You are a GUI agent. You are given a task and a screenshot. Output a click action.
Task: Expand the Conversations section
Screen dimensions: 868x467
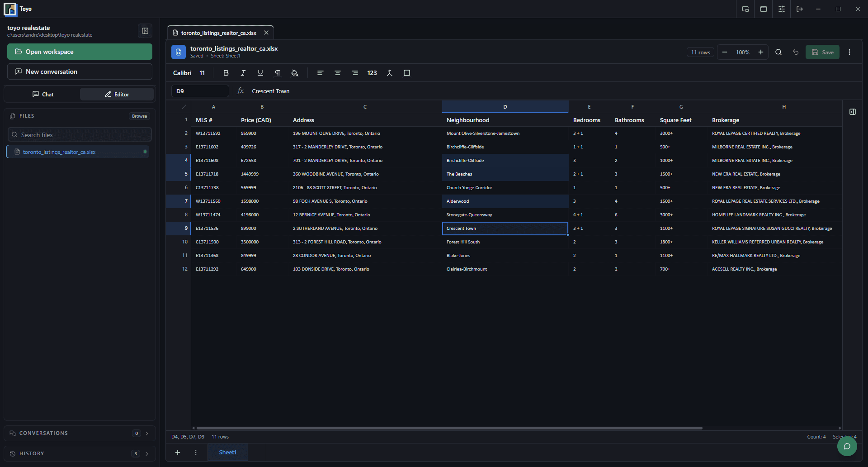[x=80, y=433]
